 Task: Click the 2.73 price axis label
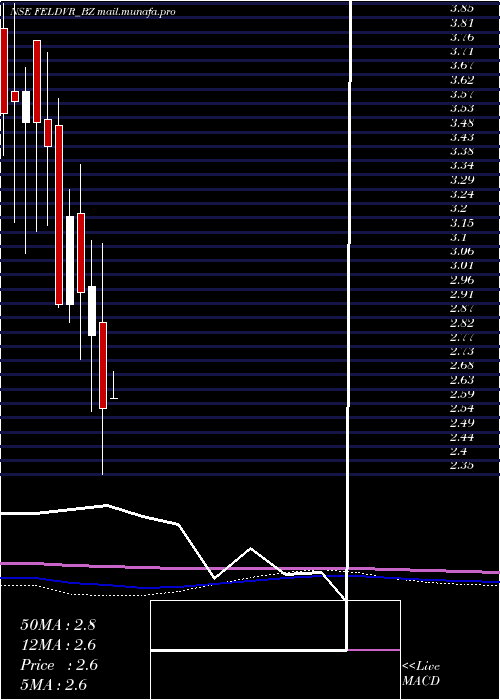point(462,351)
